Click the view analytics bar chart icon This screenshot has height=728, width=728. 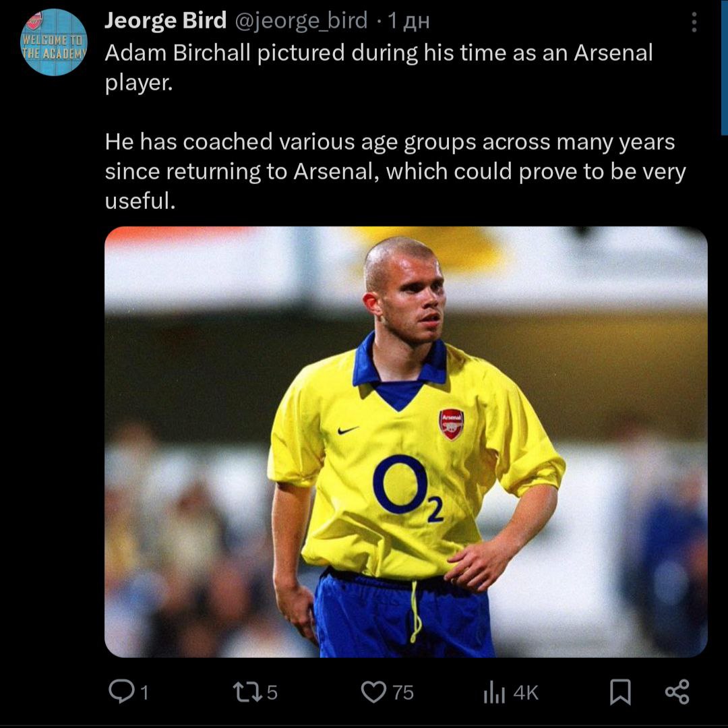point(494,692)
